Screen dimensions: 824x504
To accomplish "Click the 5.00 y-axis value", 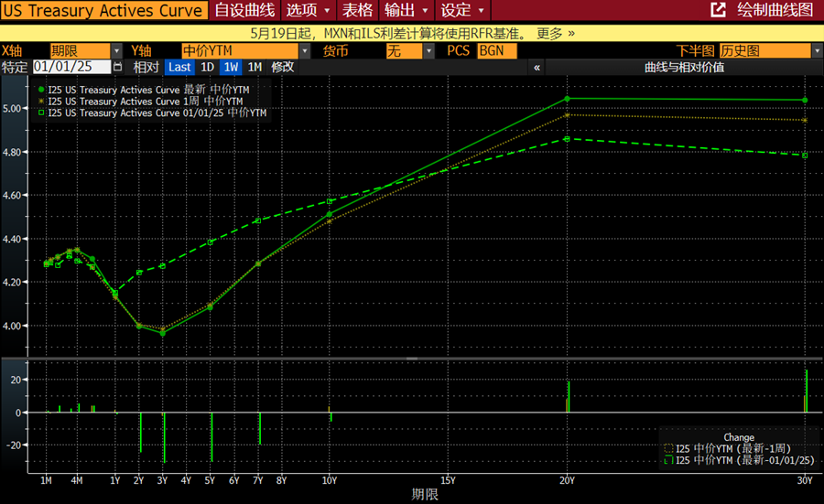I will click(x=12, y=109).
